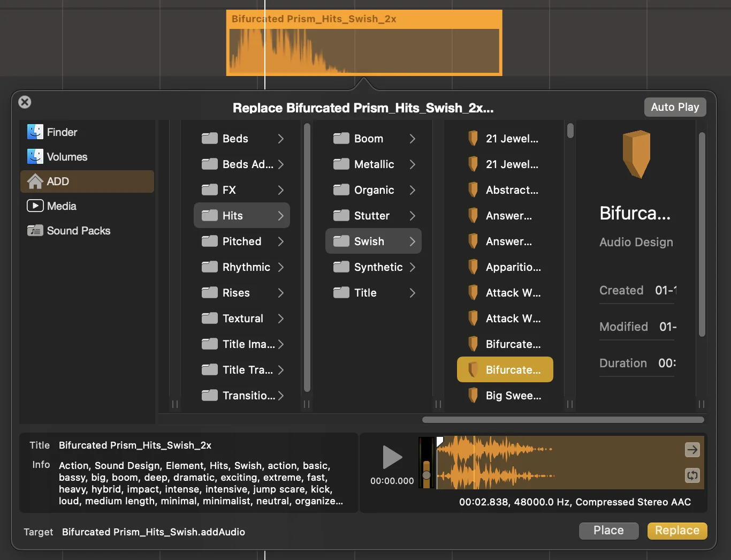Click the Target name Bifurcated Prism_Hits_Swish.addAudio
Image resolution: width=731 pixels, height=560 pixels.
(x=154, y=532)
